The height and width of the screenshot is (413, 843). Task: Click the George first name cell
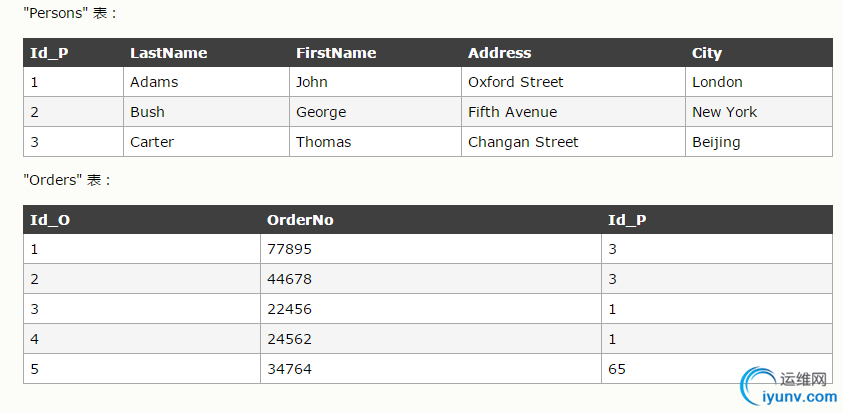click(x=321, y=112)
